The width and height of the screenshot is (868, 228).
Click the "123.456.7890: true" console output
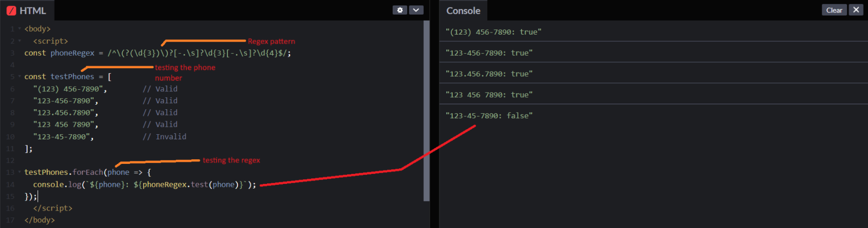(x=489, y=74)
